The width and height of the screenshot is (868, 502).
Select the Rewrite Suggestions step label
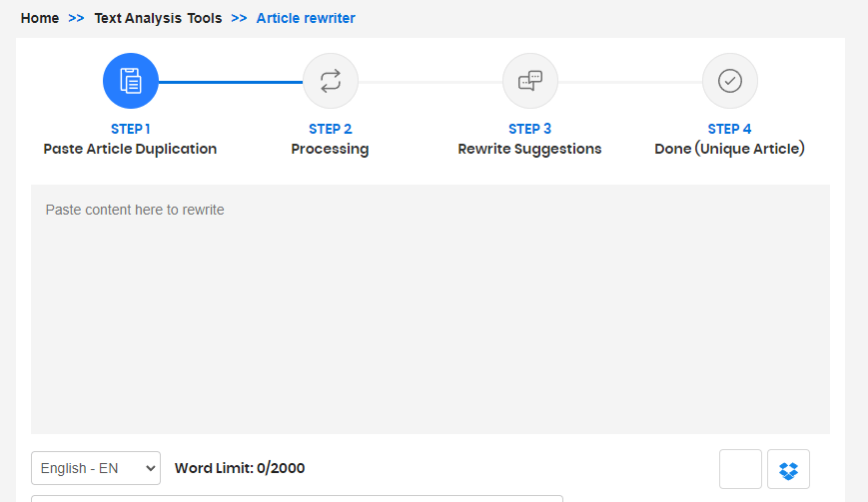(529, 150)
